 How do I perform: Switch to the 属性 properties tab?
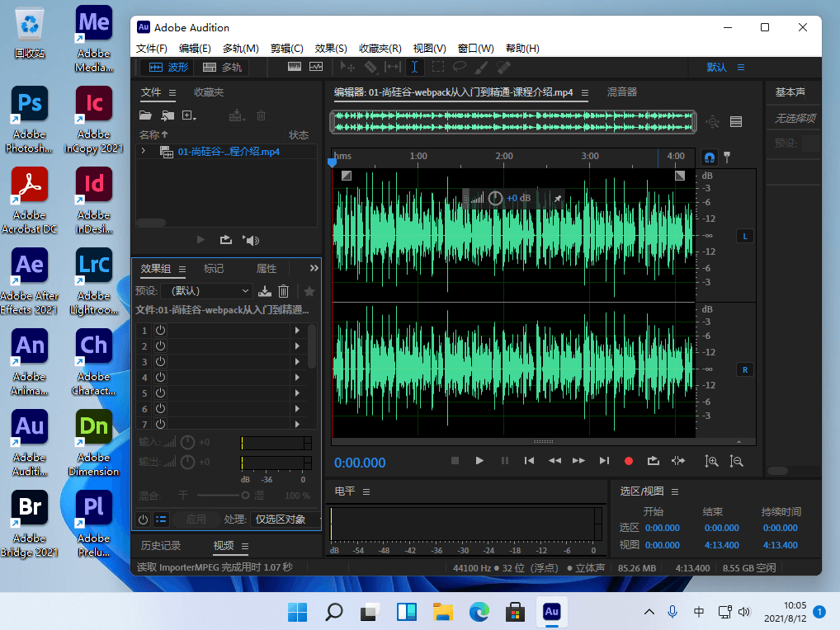(x=267, y=269)
